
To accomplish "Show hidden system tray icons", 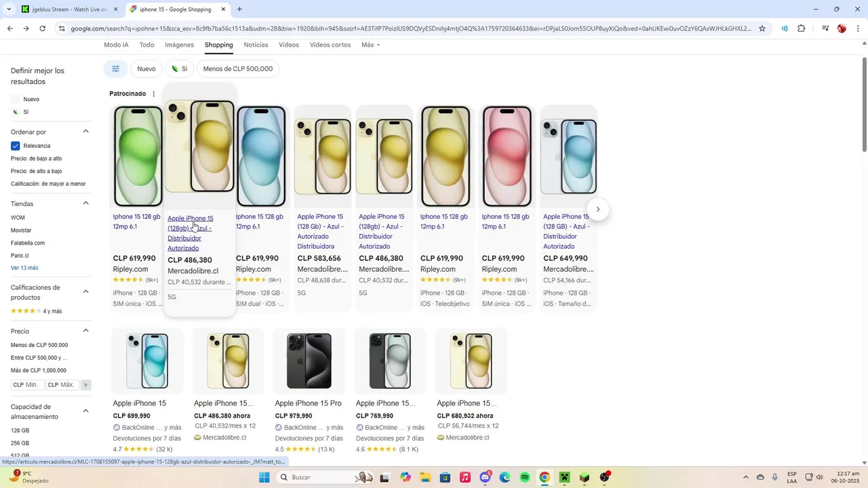I will click(746, 477).
